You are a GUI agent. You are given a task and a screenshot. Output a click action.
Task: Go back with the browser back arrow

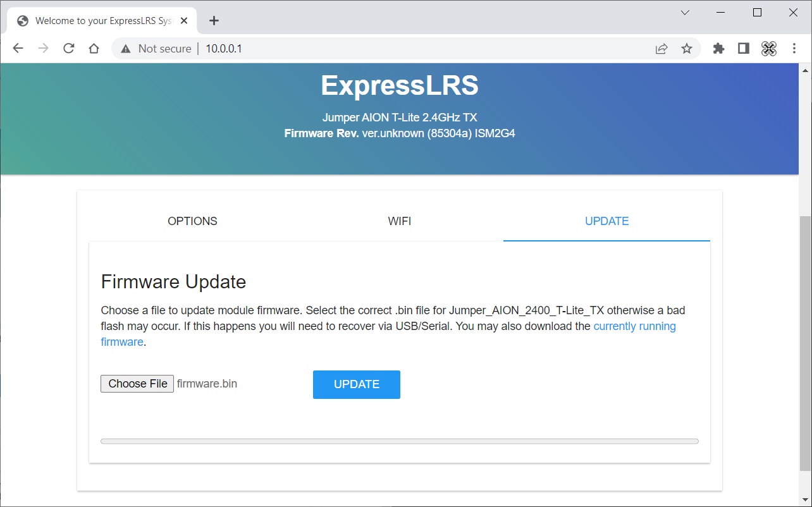pos(18,49)
